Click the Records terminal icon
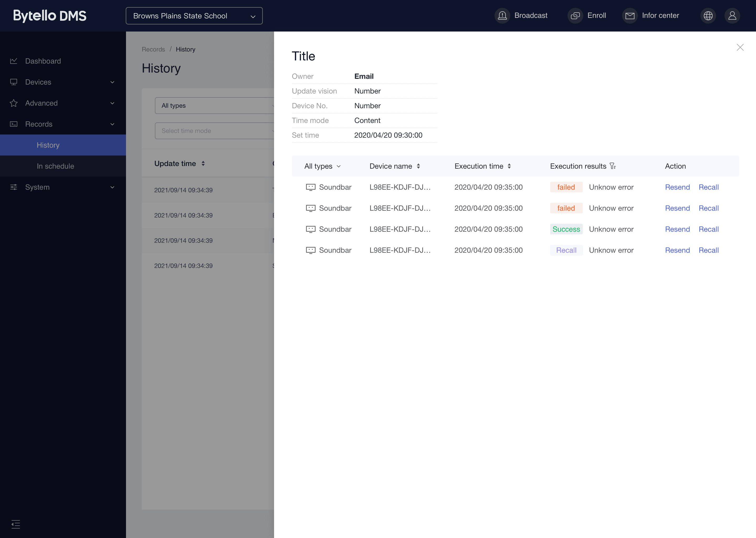This screenshot has width=756, height=538. coord(14,124)
